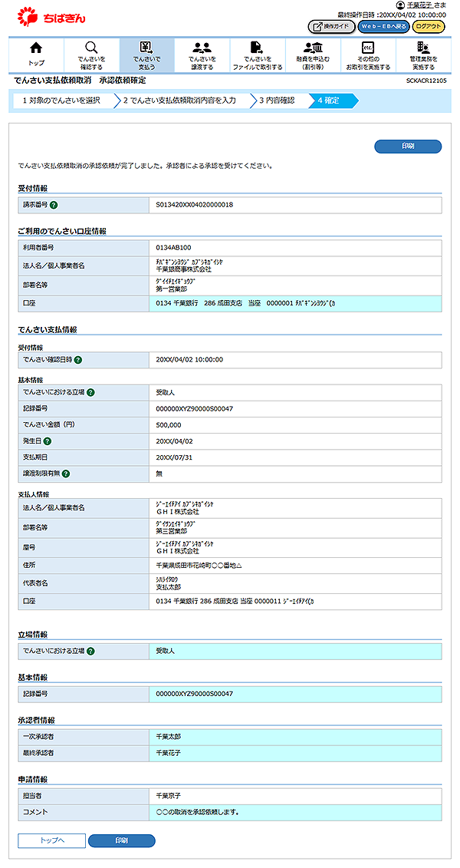This screenshot has height=868, width=460.
Task: Select user number 0134AB100
Action: coord(173,247)
